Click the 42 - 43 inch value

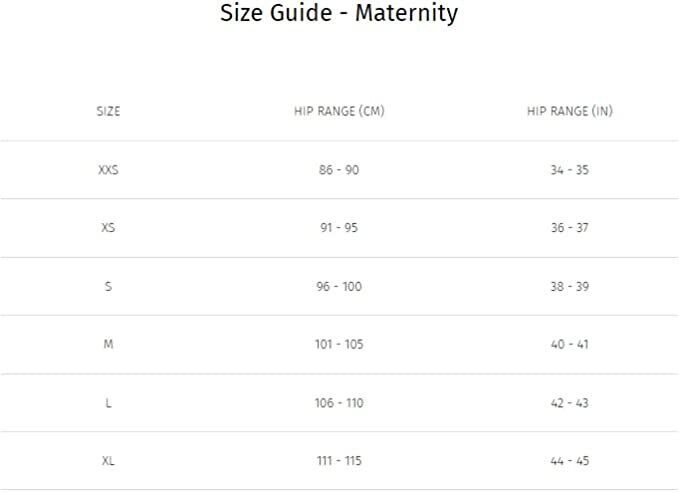pos(570,403)
